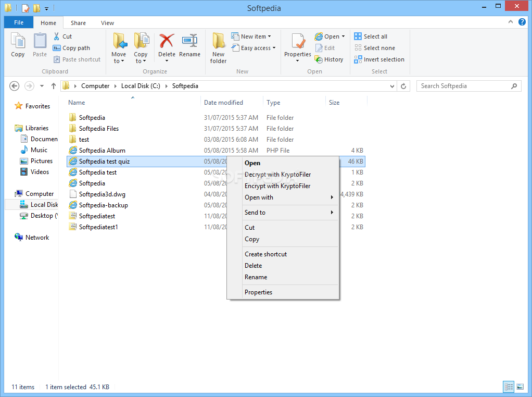The image size is (532, 397).
Task: Expand the address bar history dropdown
Action: pos(392,86)
